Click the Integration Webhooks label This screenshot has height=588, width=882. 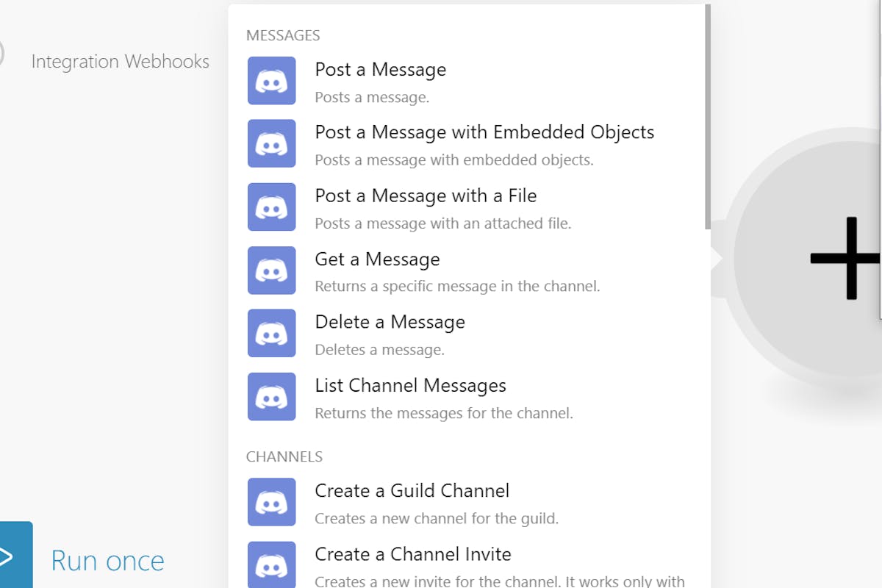click(x=120, y=62)
